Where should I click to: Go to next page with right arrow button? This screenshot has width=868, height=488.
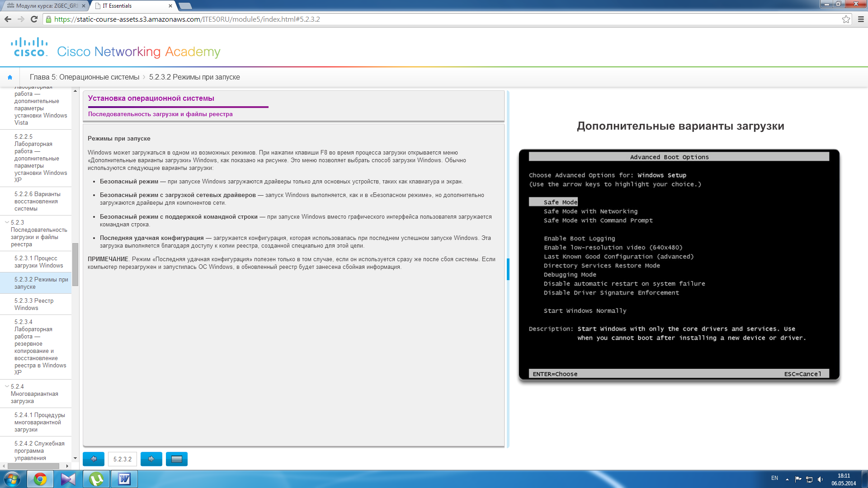click(151, 459)
